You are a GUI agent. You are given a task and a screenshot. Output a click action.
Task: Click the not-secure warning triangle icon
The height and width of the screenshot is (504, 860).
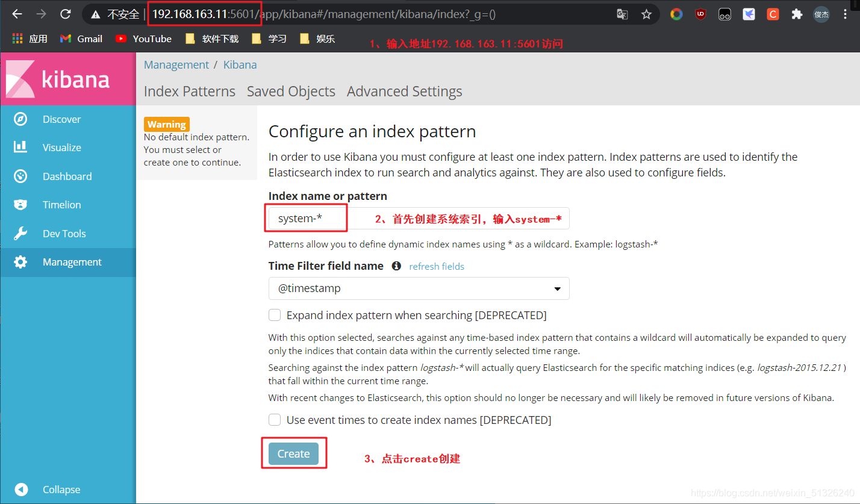(x=95, y=14)
